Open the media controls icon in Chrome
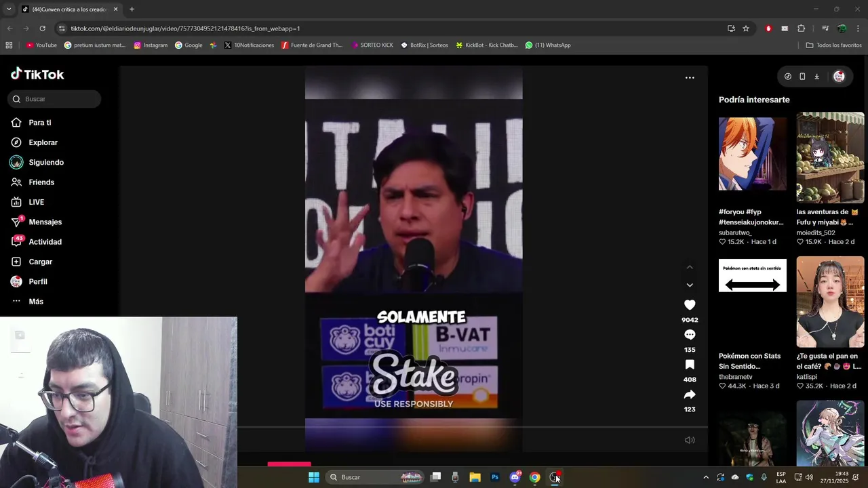The image size is (868, 488). tap(825, 28)
